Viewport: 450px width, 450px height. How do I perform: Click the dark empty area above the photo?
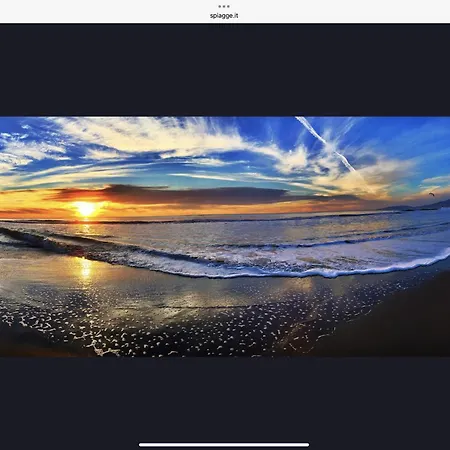225,70
